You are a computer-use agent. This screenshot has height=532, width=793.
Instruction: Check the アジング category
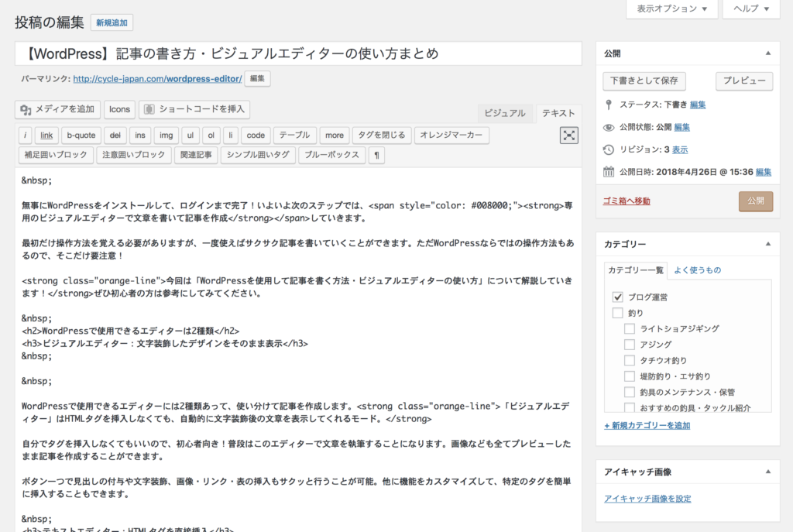[630, 345]
